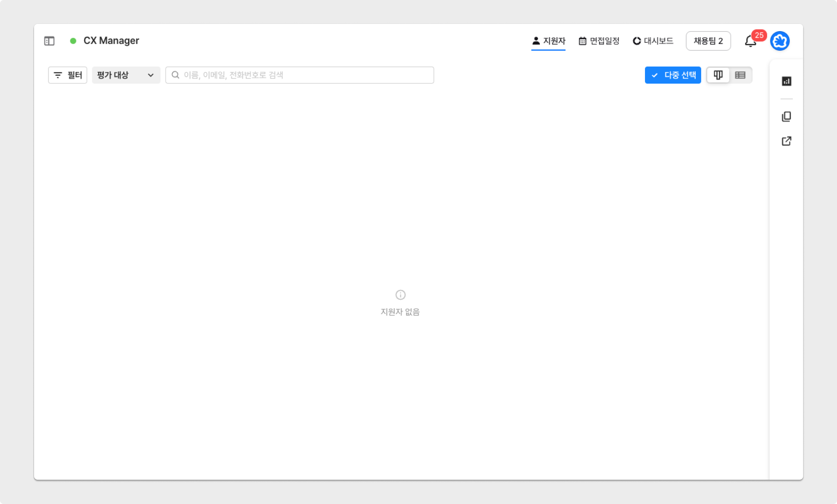Screen dimensions: 837x504
Task: Toggle the left sidebar panel icon
Action: [49, 41]
